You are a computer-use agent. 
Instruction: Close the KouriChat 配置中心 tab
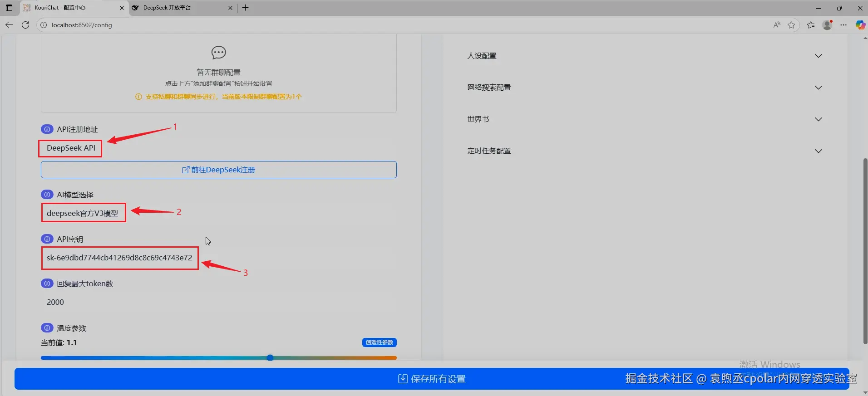pyautogui.click(x=122, y=8)
